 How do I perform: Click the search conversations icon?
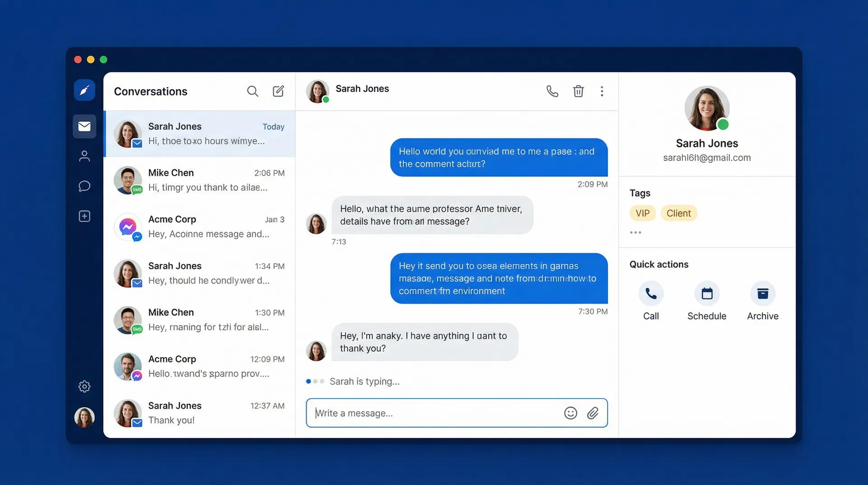[x=253, y=91]
